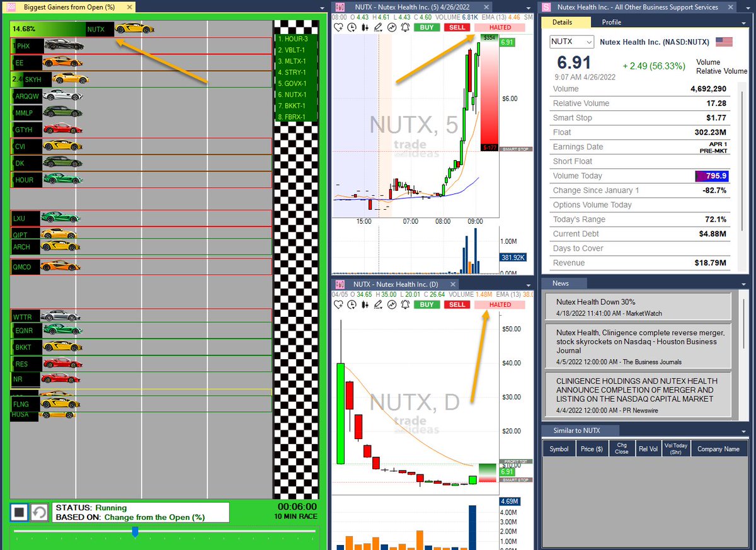Click the Symbol column header in Similar table

(559, 449)
